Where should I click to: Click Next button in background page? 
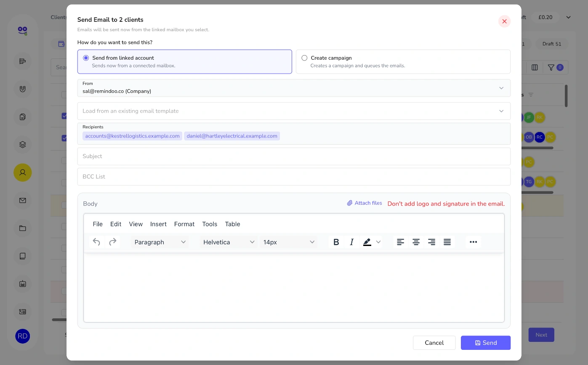click(541, 335)
